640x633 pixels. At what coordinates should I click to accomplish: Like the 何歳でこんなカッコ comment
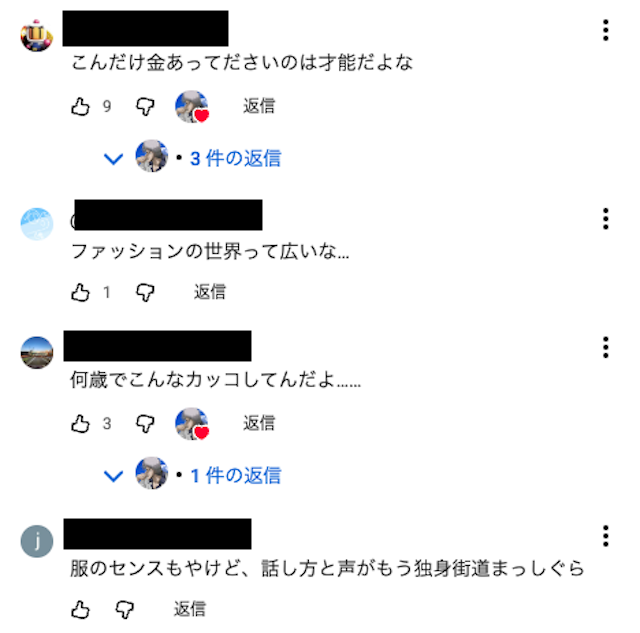[x=80, y=424]
